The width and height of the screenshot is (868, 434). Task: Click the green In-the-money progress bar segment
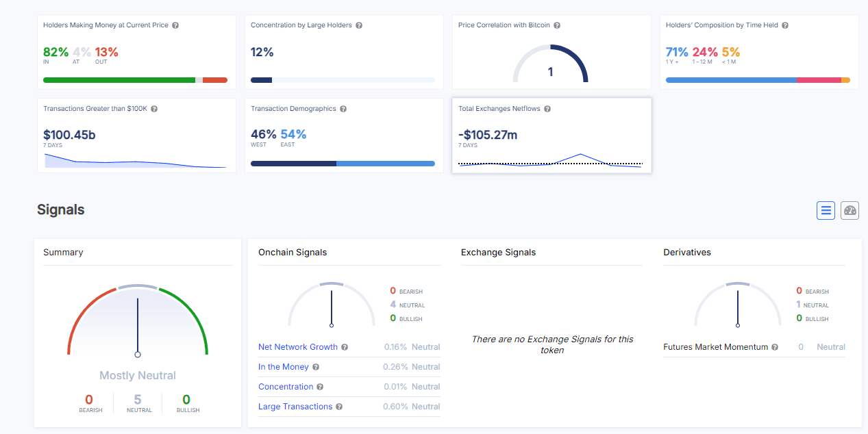coord(119,80)
